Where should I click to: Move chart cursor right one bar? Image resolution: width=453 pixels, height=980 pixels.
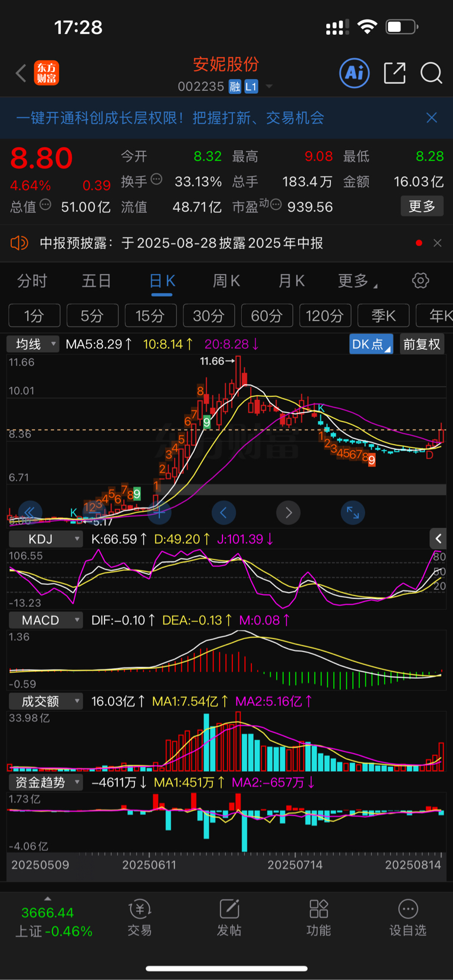[x=288, y=512]
